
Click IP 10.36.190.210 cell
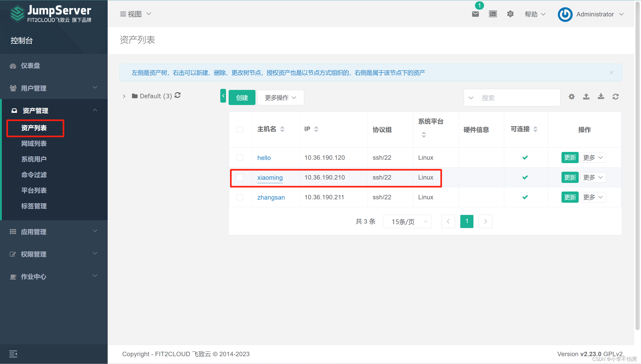pos(325,177)
